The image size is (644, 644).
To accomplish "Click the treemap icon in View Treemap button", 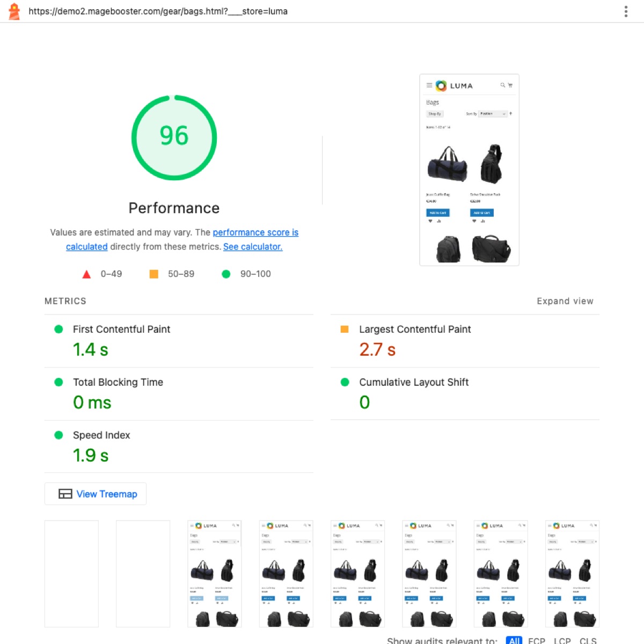I will coord(65,494).
